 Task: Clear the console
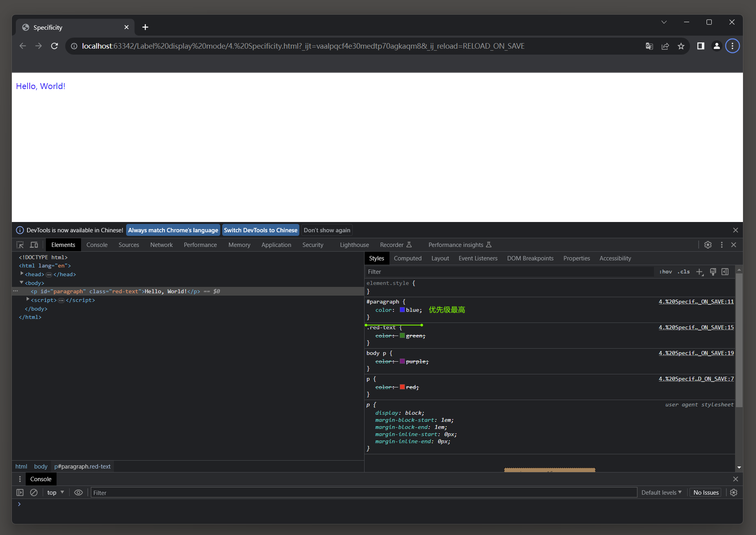[34, 493]
